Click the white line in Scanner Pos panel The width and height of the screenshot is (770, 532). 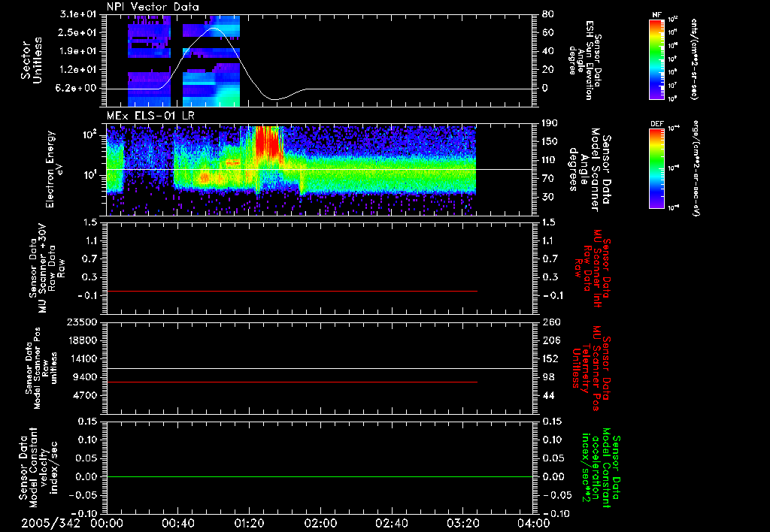click(319, 368)
